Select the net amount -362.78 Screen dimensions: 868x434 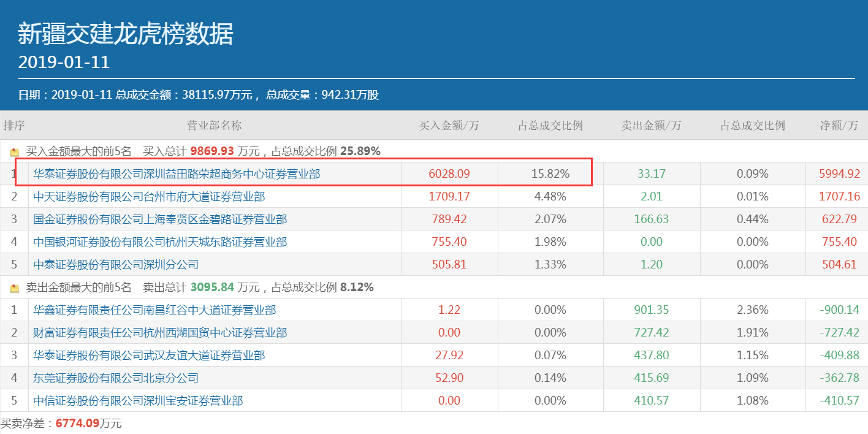(839, 378)
